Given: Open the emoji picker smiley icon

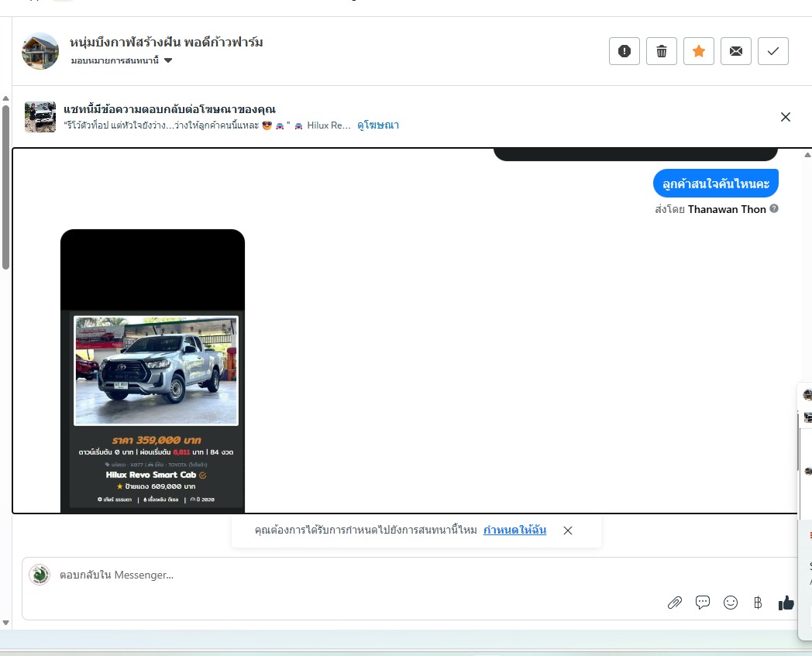Looking at the screenshot, I should click(x=731, y=603).
